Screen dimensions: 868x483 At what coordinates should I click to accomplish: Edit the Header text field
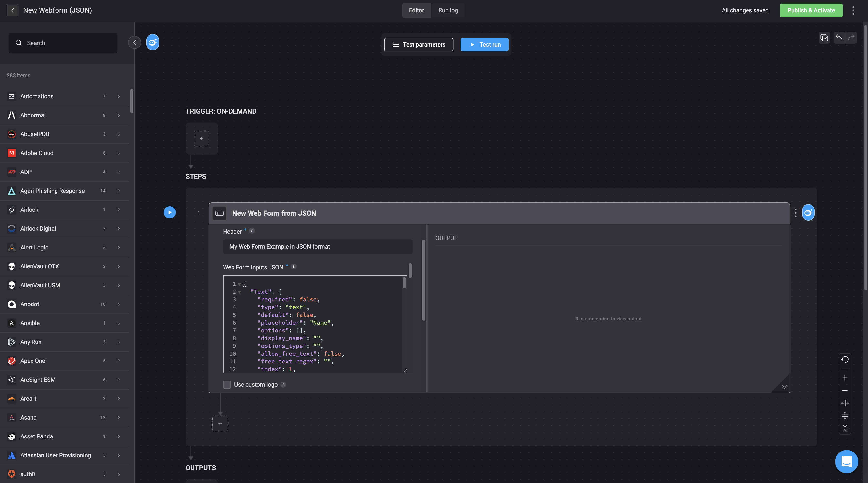[318, 247]
